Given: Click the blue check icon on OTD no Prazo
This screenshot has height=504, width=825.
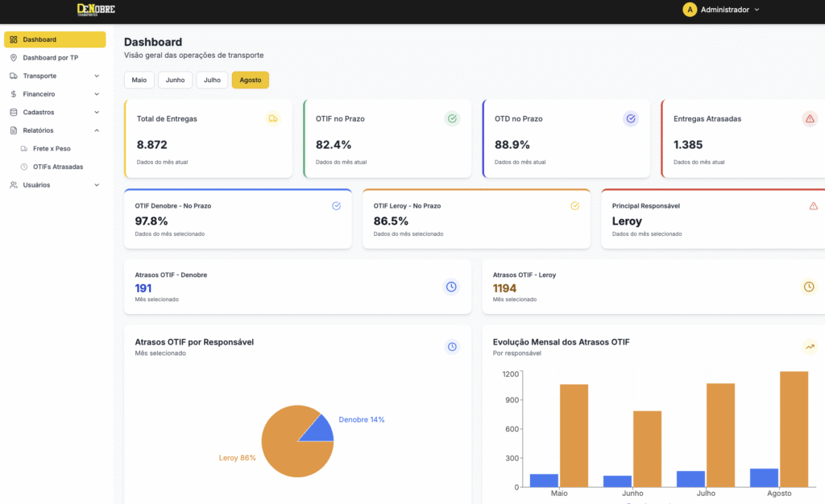Looking at the screenshot, I should pos(631,119).
